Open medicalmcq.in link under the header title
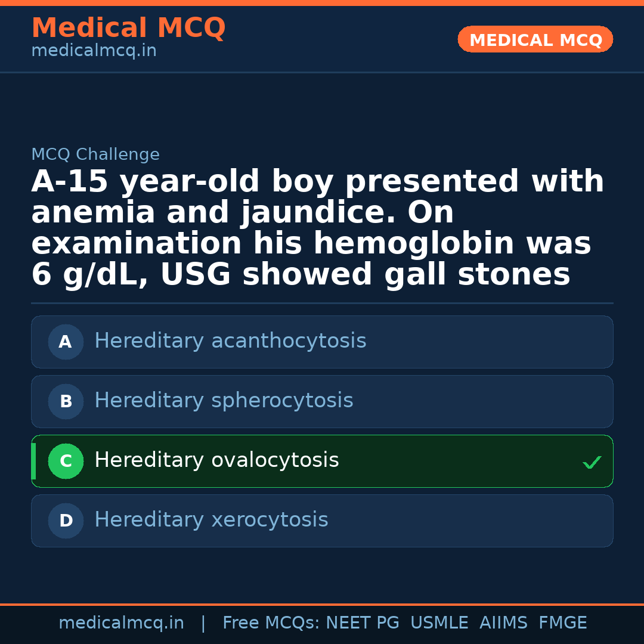 (x=94, y=51)
